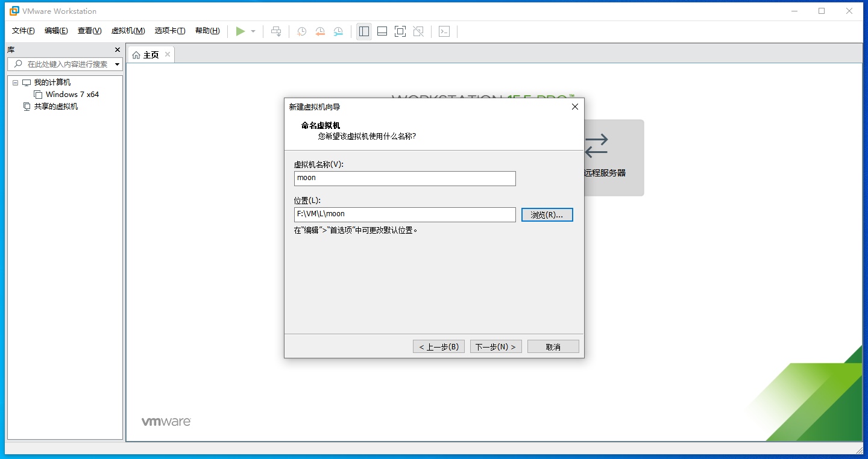868x459 pixels.
Task: Click the full screen mode icon
Action: (x=400, y=31)
